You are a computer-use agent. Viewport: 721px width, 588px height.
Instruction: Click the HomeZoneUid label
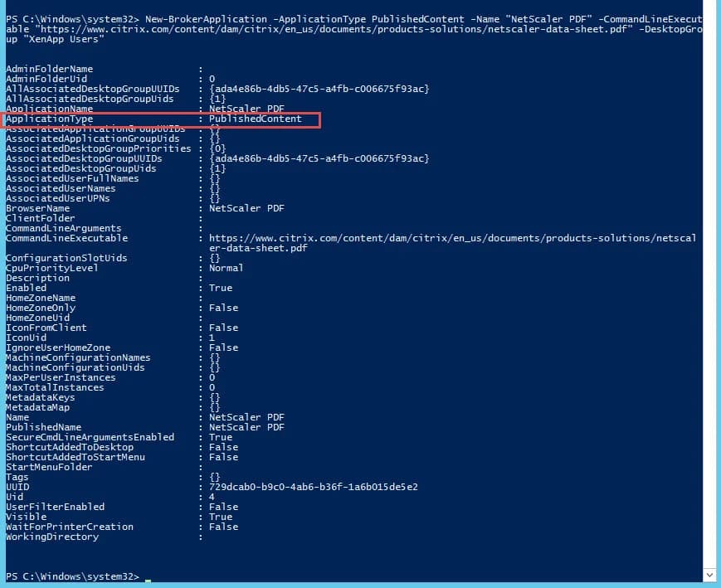pyautogui.click(x=37, y=318)
